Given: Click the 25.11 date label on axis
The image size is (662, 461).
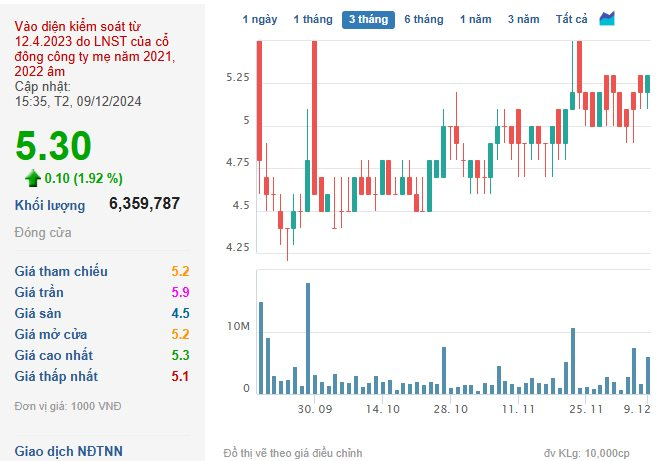Looking at the screenshot, I should tap(586, 409).
